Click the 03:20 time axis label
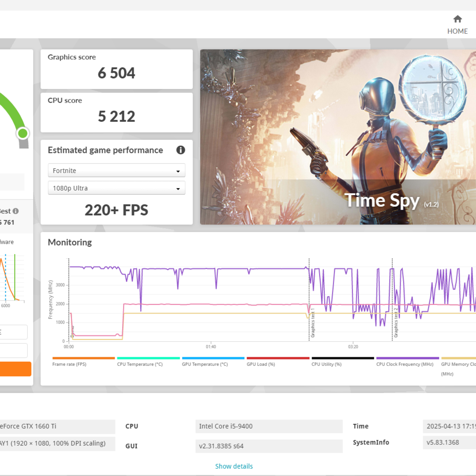This screenshot has height=476, width=476. (x=353, y=347)
